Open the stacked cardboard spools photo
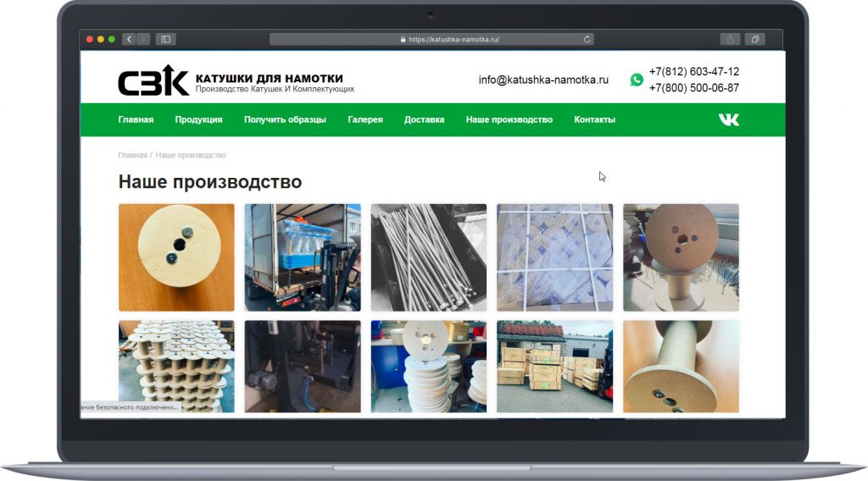Viewport: 868px width, 481px height. pyautogui.click(x=176, y=367)
